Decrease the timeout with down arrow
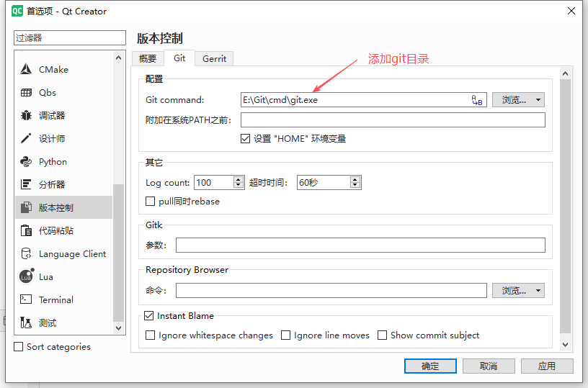 355,186
